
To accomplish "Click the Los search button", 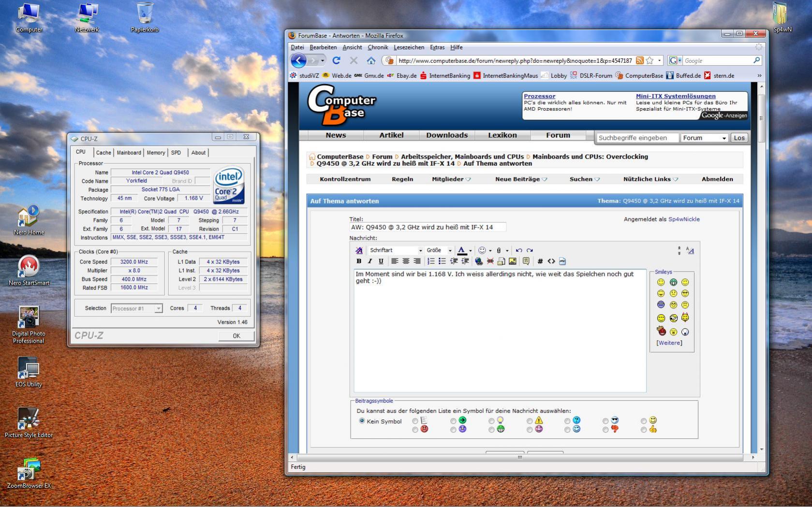I will pyautogui.click(x=739, y=138).
